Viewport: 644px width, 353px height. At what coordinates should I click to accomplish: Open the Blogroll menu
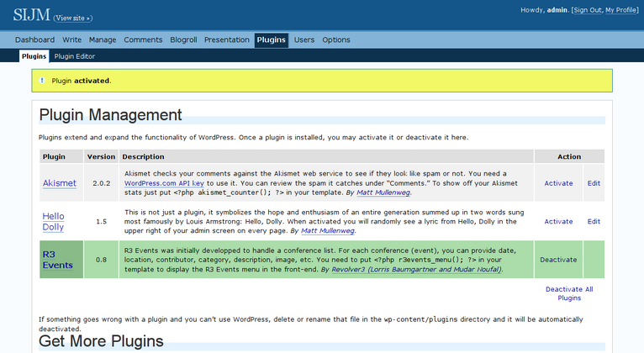click(x=183, y=40)
